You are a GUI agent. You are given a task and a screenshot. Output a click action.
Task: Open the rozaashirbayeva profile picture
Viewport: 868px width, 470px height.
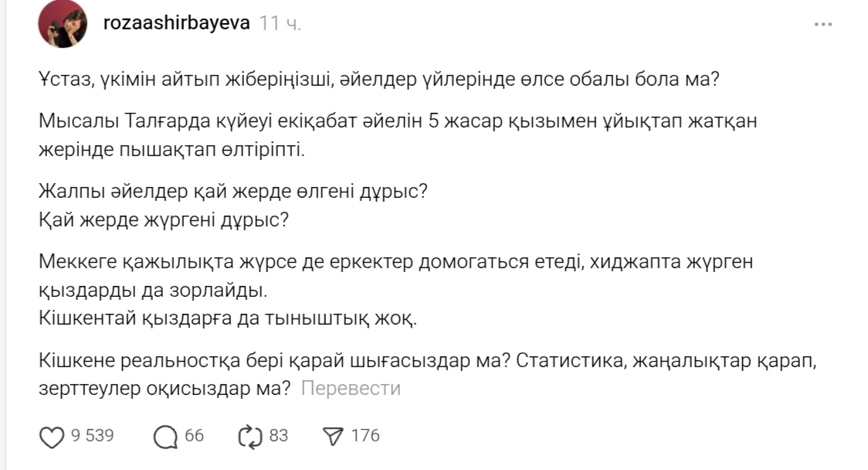[63, 24]
